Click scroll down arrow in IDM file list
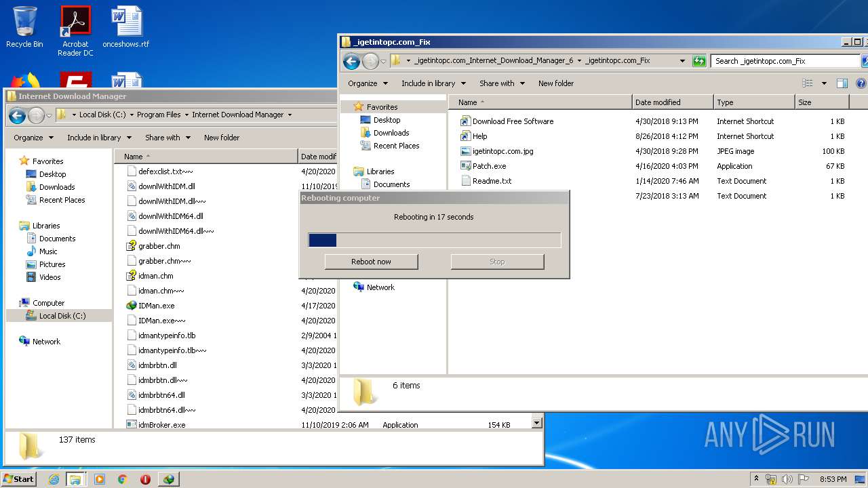 tap(536, 423)
